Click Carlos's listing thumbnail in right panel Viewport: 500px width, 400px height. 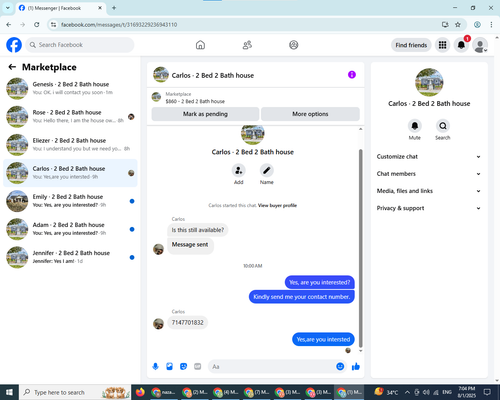tap(429, 82)
